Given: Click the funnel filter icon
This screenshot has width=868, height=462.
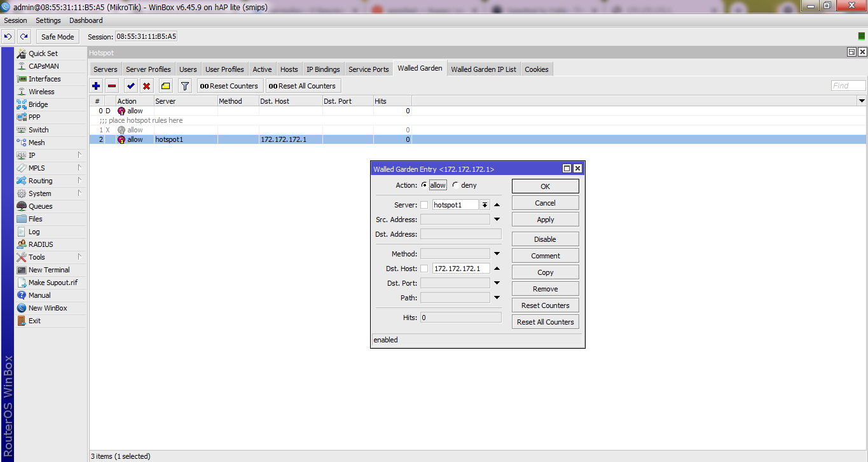Looking at the screenshot, I should (184, 86).
